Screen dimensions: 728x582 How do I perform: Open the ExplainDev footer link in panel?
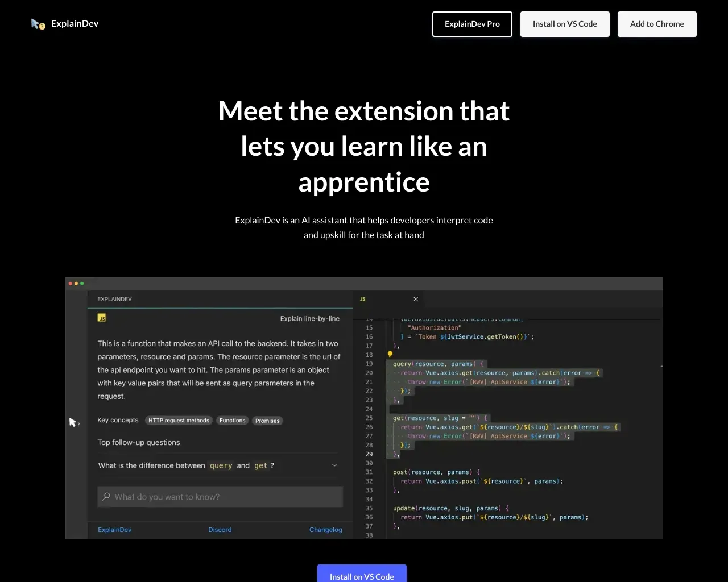coord(114,530)
